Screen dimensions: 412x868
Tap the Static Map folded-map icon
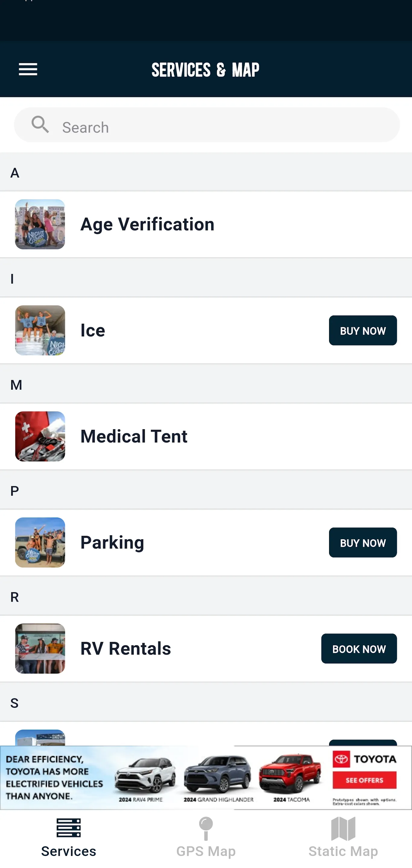coord(343,828)
